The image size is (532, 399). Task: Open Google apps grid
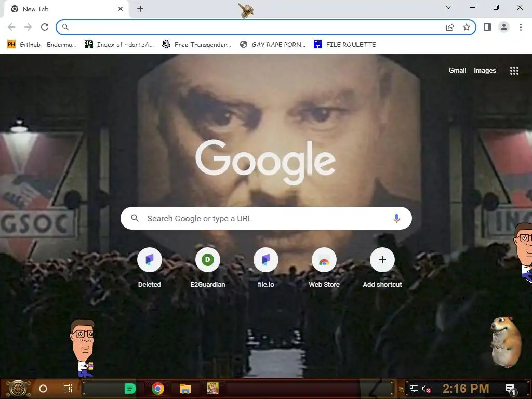pos(514,70)
